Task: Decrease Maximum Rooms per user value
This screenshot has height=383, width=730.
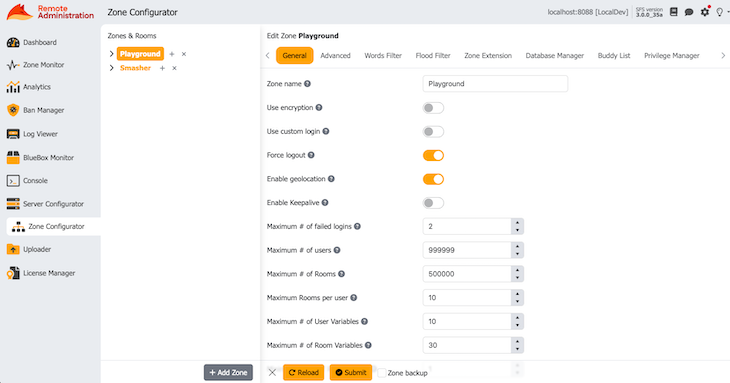Action: click(x=517, y=301)
